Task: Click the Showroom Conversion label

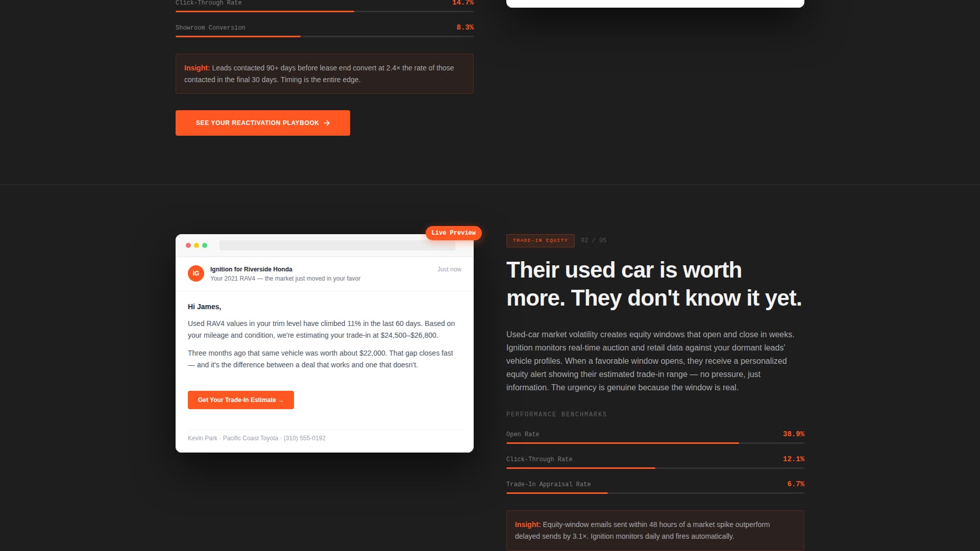Action: (x=210, y=28)
